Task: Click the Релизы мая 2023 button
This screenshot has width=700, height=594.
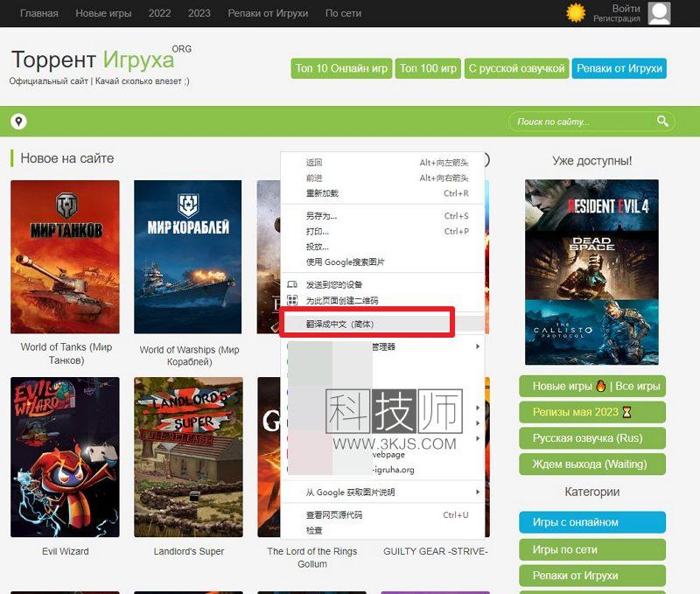Action: [x=592, y=412]
